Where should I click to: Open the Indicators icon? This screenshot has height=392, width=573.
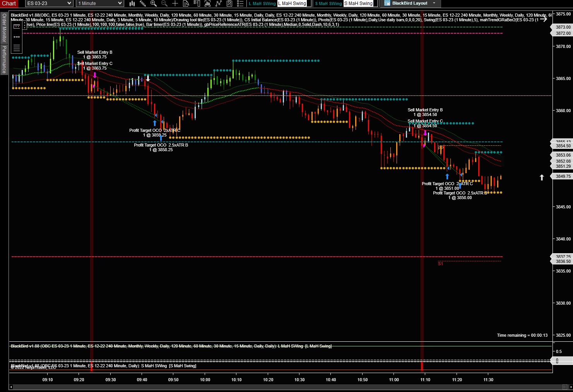(219, 3)
